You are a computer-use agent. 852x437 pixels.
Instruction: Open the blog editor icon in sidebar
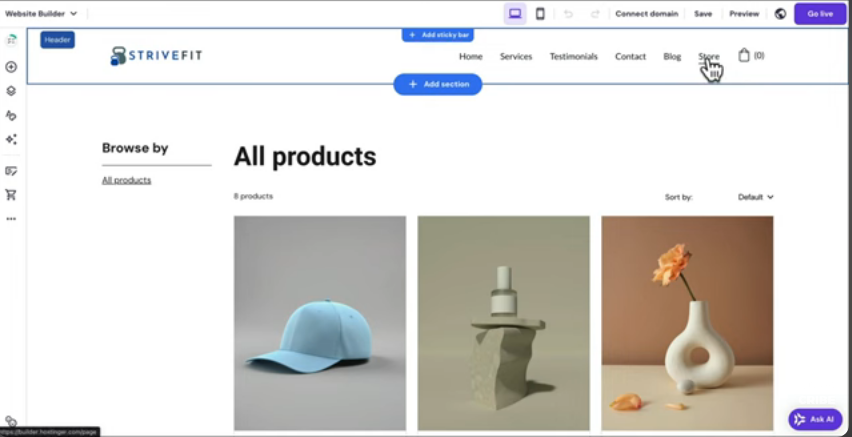(11, 171)
